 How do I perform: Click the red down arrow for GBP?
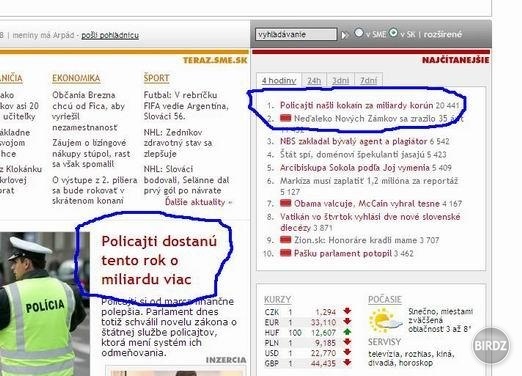(347, 362)
